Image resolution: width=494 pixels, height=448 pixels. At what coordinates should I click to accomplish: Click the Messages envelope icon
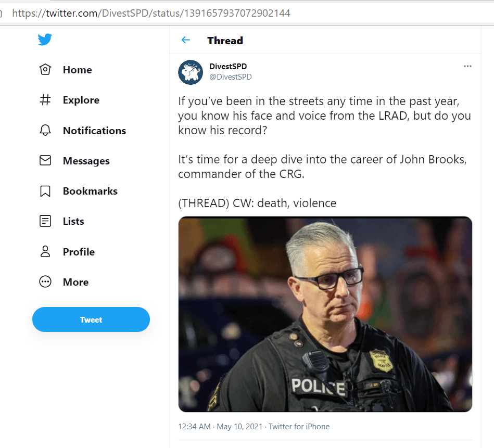click(45, 161)
